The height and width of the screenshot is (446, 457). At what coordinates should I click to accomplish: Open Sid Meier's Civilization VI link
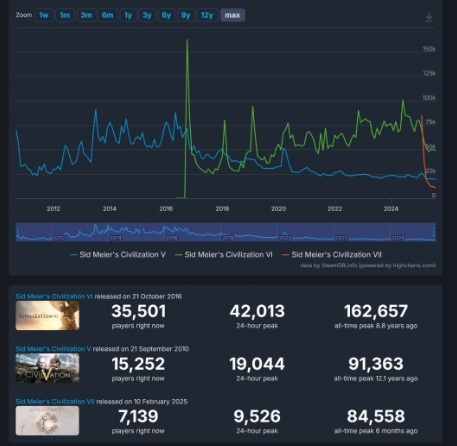[x=54, y=296]
